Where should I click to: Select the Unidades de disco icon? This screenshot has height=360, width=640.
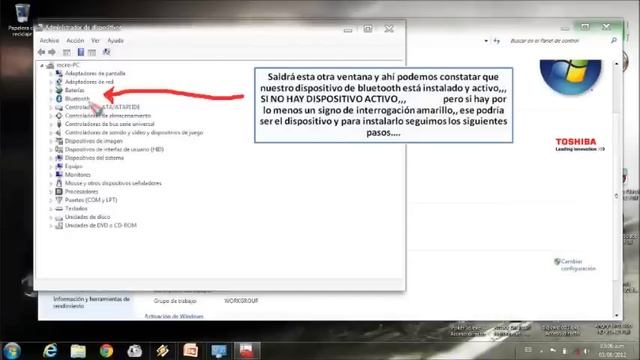(x=59, y=217)
